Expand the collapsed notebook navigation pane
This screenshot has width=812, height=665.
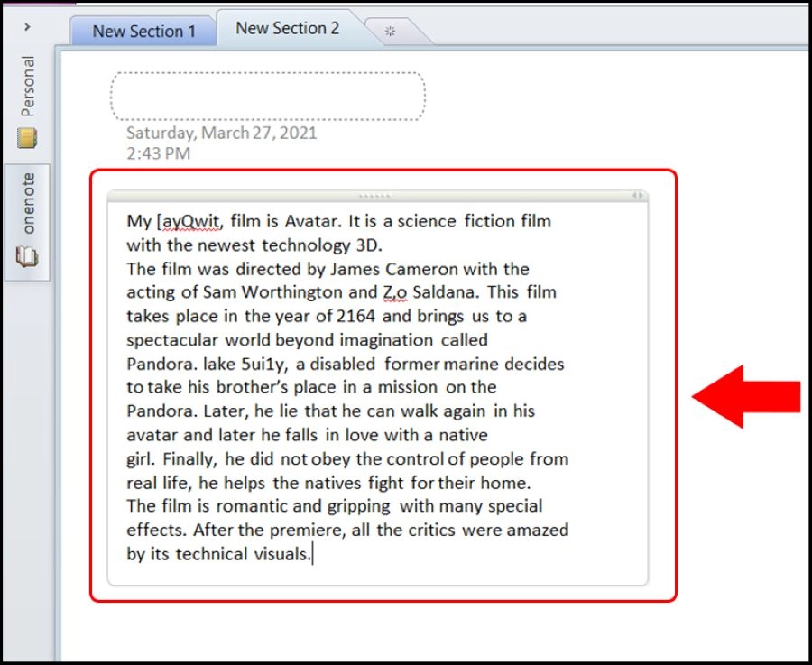pos(27,27)
